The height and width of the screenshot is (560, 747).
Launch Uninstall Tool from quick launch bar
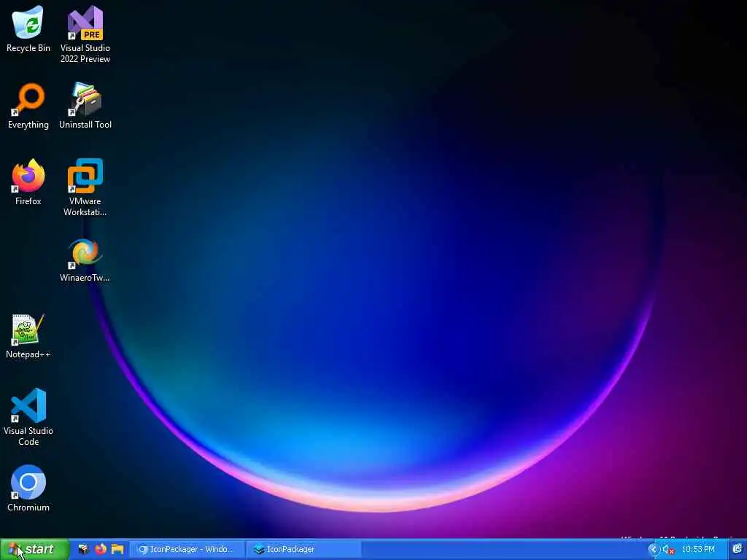84,550
